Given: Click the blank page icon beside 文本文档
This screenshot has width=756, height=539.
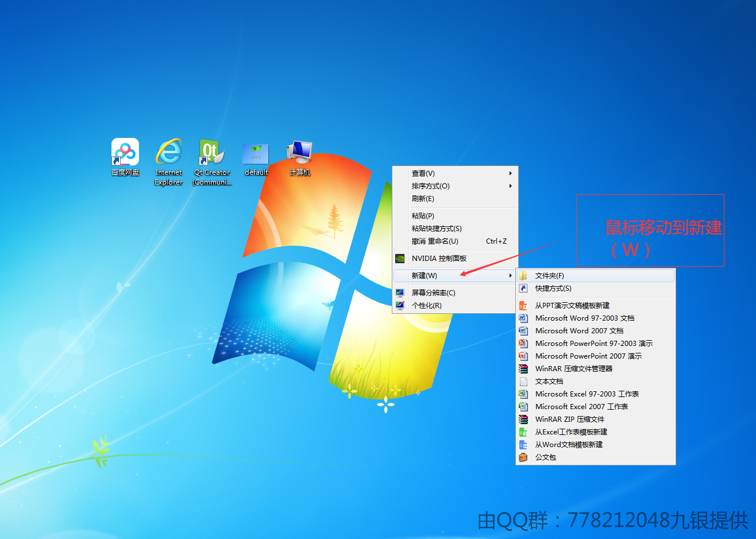Looking at the screenshot, I should pyautogui.click(x=523, y=382).
